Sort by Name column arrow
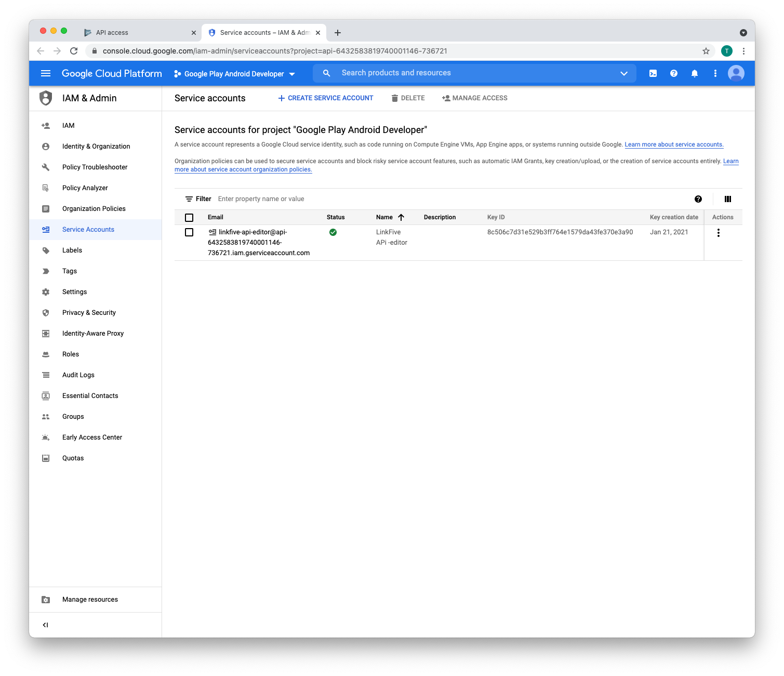 tap(401, 217)
